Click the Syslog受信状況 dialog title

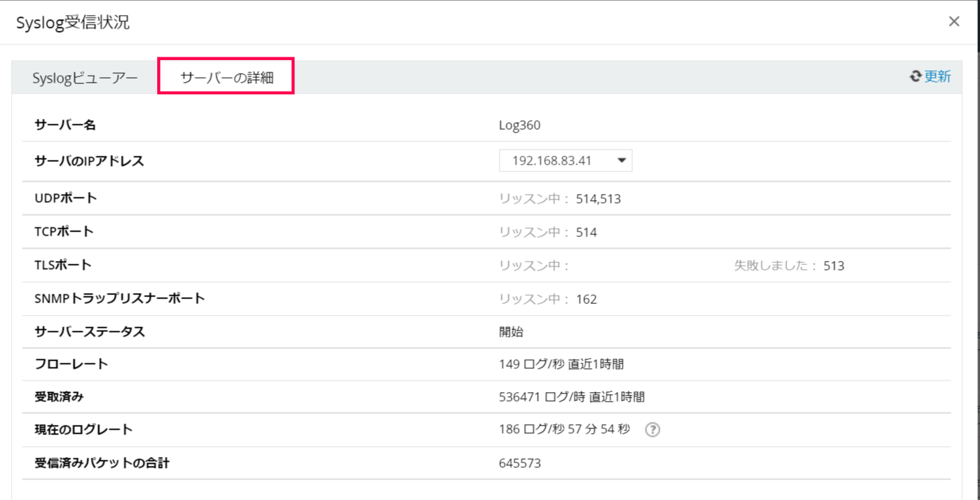[x=72, y=23]
